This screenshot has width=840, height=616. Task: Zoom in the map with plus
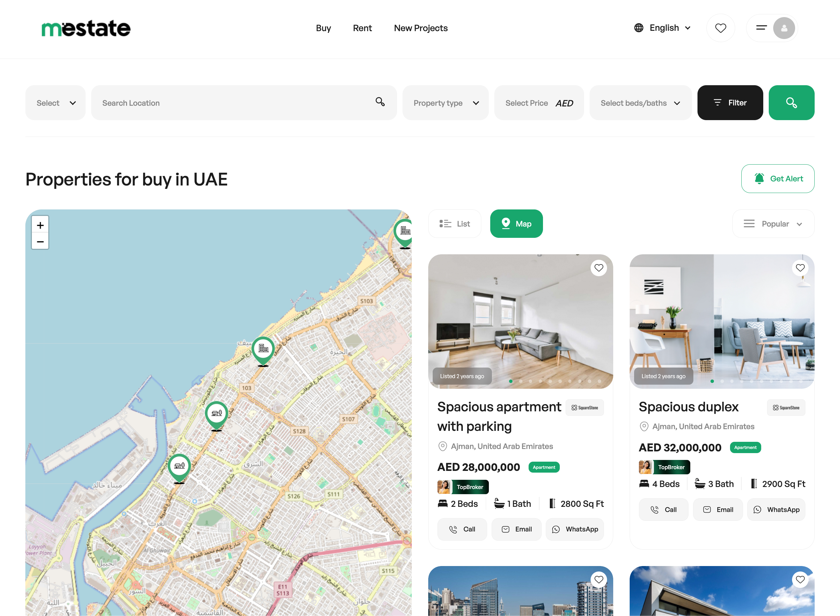click(40, 225)
